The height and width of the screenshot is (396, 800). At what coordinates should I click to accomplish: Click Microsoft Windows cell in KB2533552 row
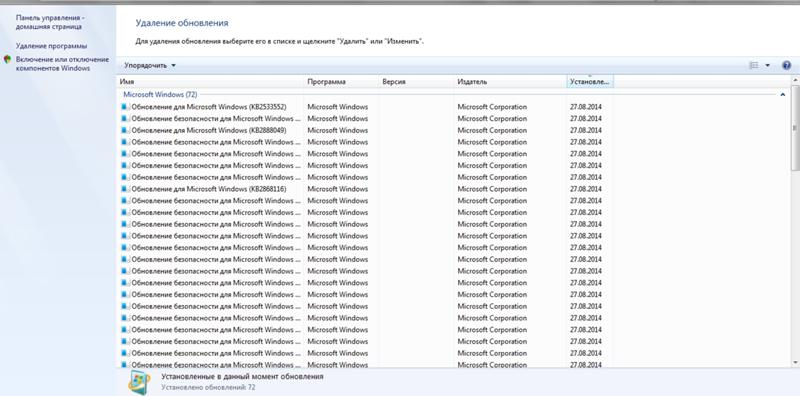click(337, 107)
